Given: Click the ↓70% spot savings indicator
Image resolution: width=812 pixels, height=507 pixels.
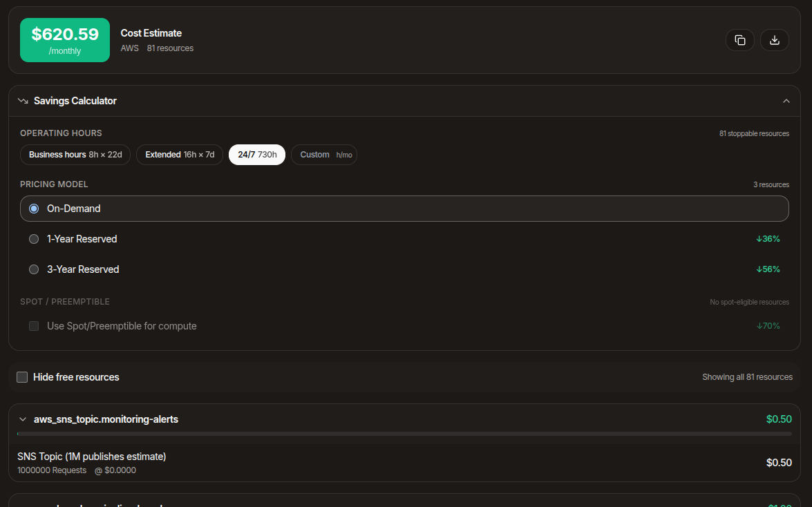Looking at the screenshot, I should [x=768, y=326].
